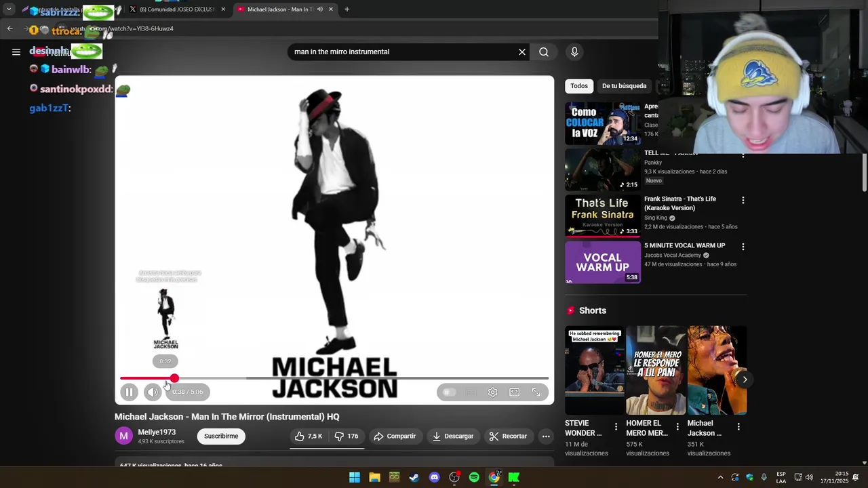Viewport: 868px width, 488px height.
Task: Open the video player settings gear
Action: (493, 392)
